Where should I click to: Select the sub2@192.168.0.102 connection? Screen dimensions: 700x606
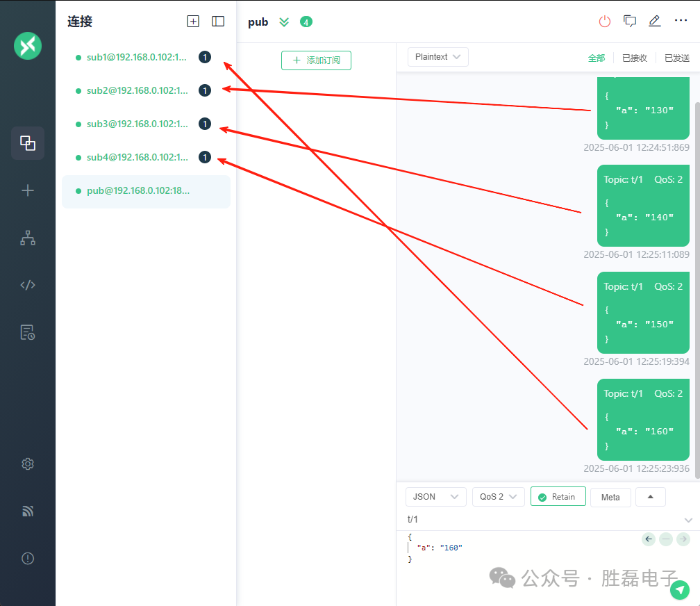point(146,91)
